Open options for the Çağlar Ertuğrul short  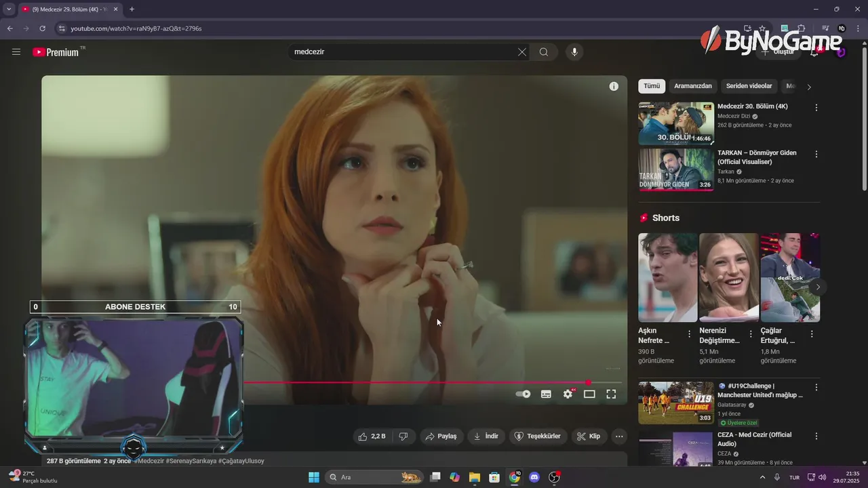(812, 333)
